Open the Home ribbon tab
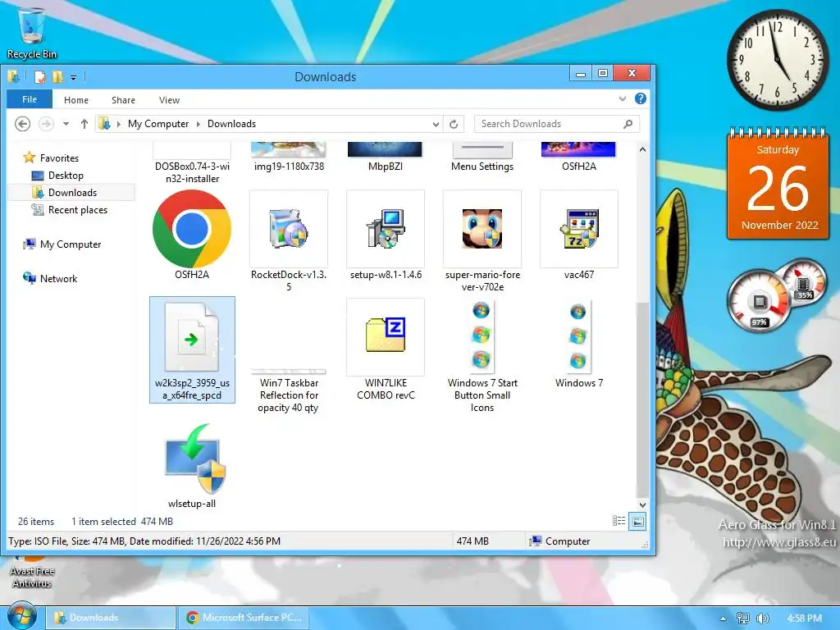Image resolution: width=840 pixels, height=630 pixels. 76,100
